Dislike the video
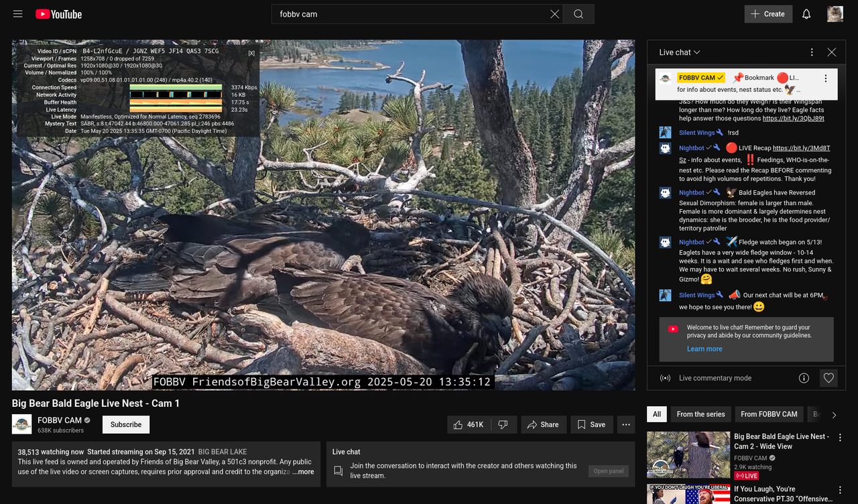This screenshot has width=858, height=504. [503, 424]
